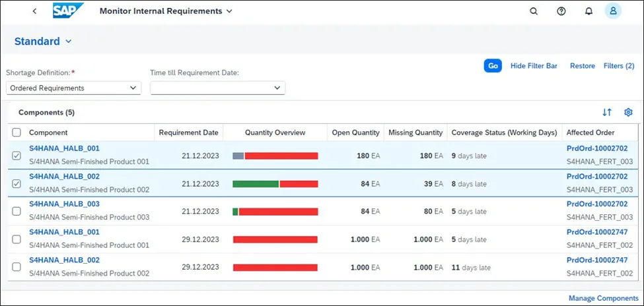Click the back navigation arrow
This screenshot has width=644, height=306.
(34, 11)
